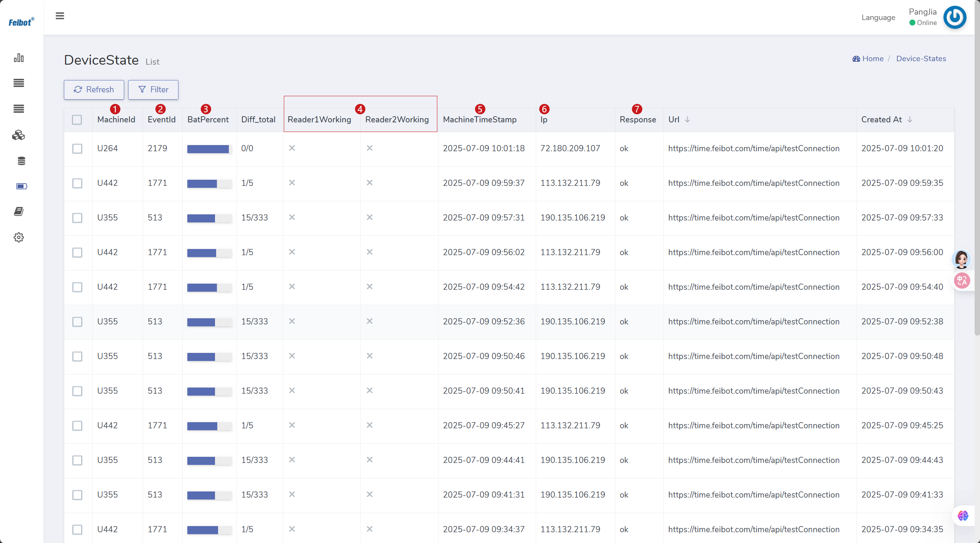Click the power avatar icon
This screenshot has height=543, width=980.
coord(955,17)
